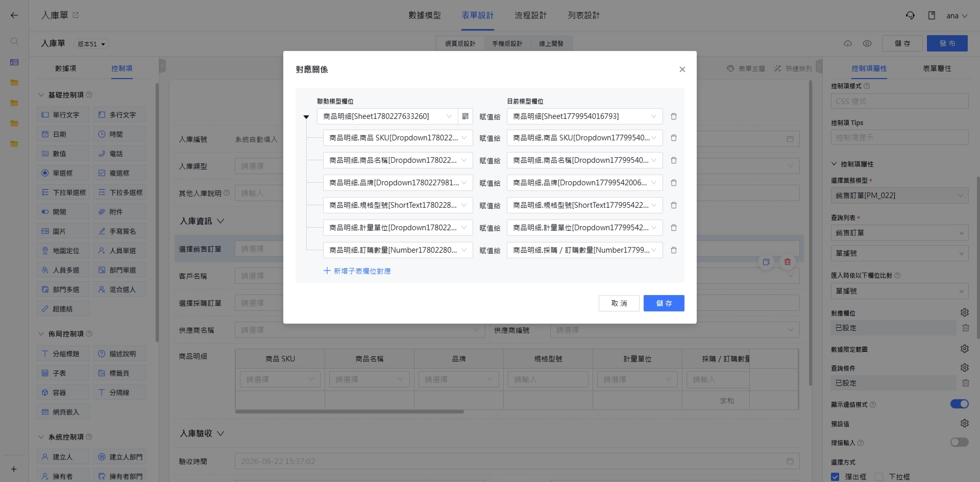Screen dimensions: 980x482
Task: Delete the selected 選擇銷售訂單 control
Action: (787, 262)
